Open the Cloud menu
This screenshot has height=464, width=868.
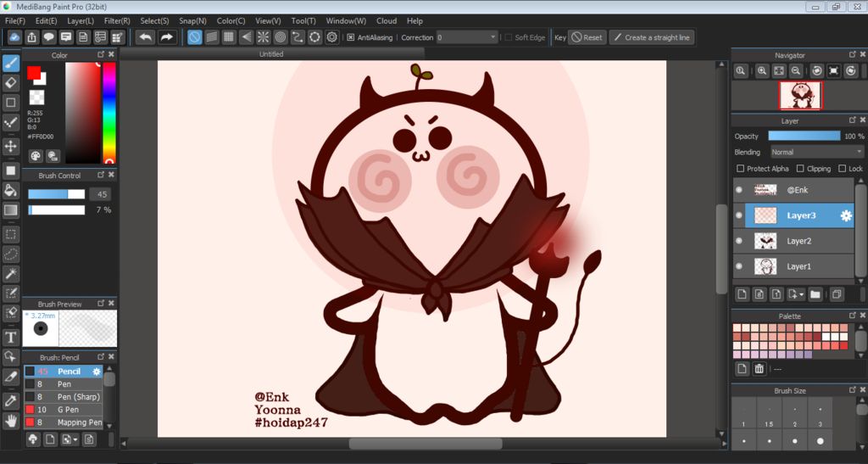pos(387,21)
